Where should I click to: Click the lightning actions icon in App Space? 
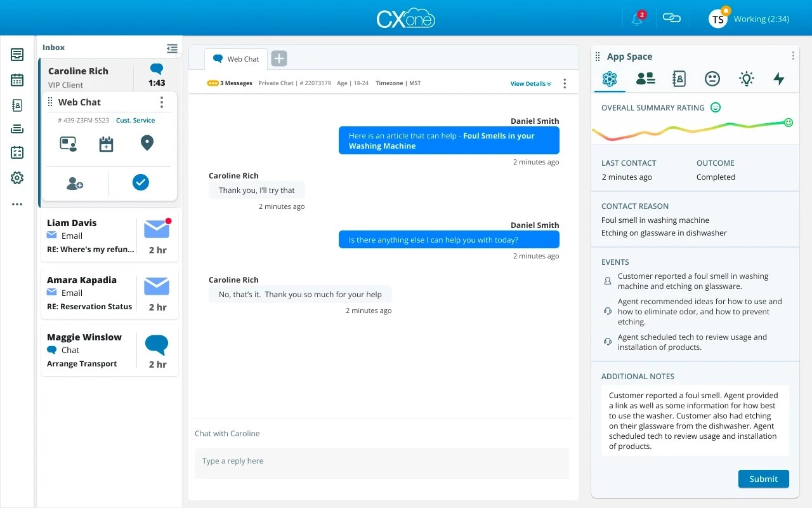tap(780, 79)
